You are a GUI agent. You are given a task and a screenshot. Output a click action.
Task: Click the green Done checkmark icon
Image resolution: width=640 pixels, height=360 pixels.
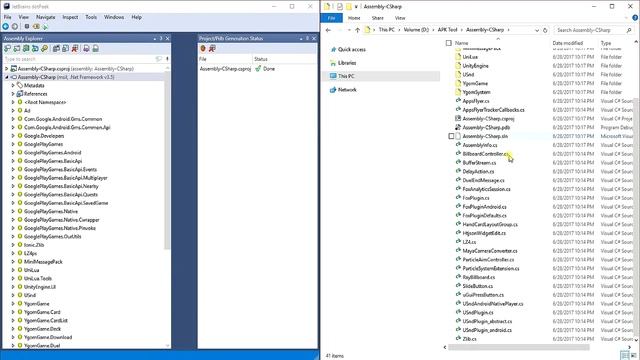[258, 69]
